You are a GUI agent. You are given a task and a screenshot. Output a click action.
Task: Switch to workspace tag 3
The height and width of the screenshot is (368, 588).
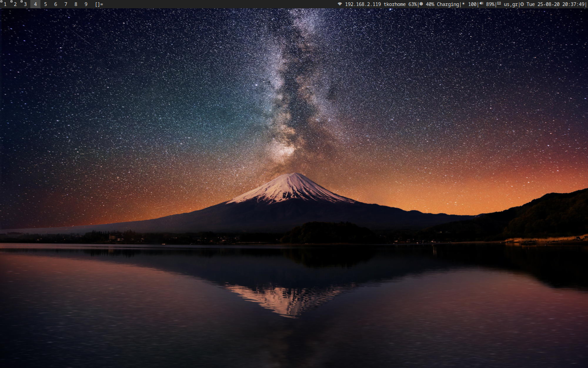(25, 4)
